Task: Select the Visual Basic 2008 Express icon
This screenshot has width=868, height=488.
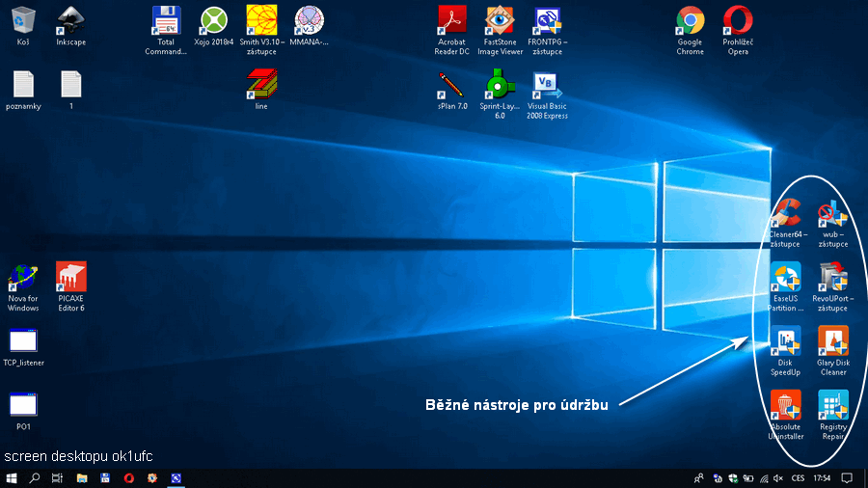Action: (x=547, y=85)
